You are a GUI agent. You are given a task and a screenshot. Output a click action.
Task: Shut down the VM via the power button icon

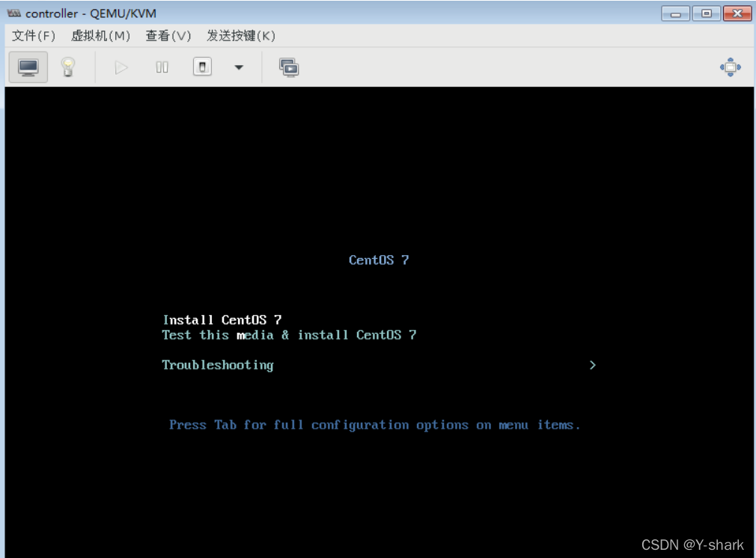point(201,67)
